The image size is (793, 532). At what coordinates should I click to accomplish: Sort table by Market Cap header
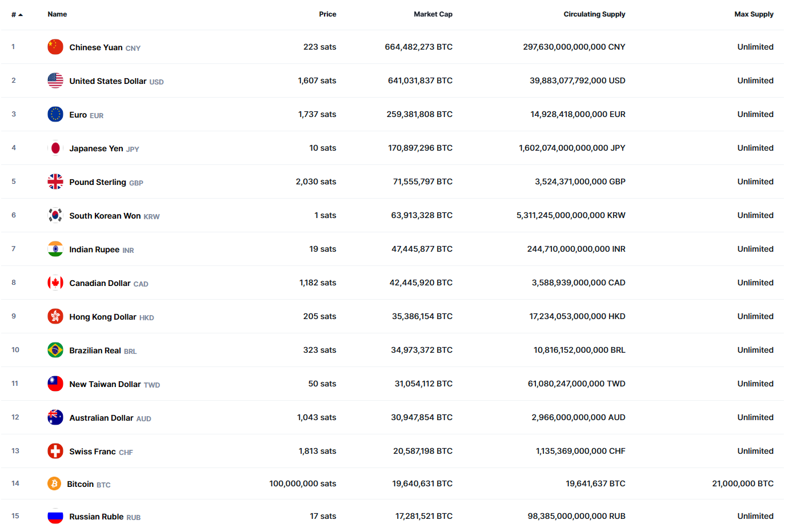pyautogui.click(x=433, y=14)
